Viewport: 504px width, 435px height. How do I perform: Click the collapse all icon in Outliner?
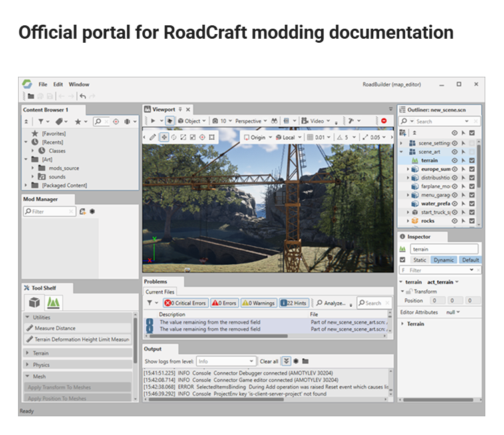(415, 132)
